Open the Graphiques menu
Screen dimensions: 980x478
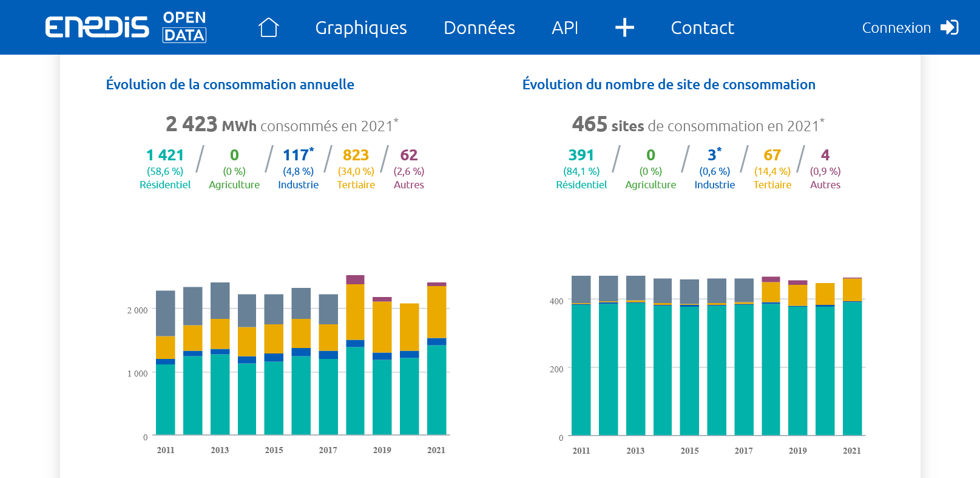(361, 28)
